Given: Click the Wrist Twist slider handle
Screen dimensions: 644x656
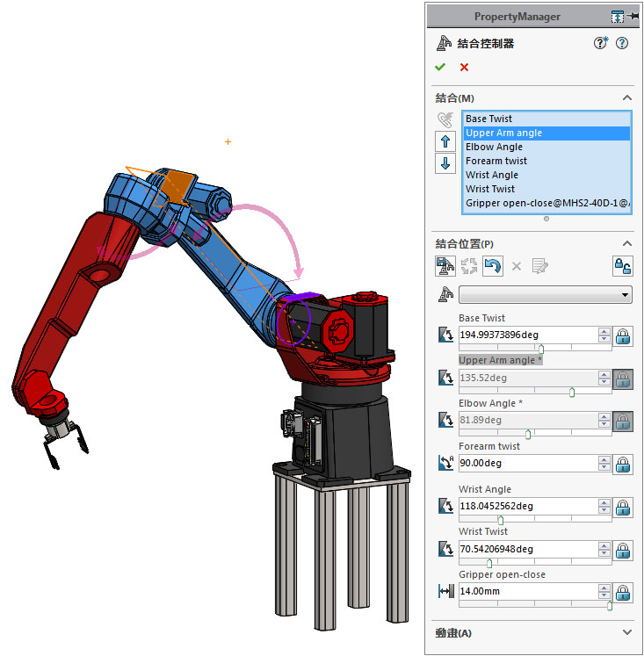Looking at the screenshot, I should click(x=489, y=563).
